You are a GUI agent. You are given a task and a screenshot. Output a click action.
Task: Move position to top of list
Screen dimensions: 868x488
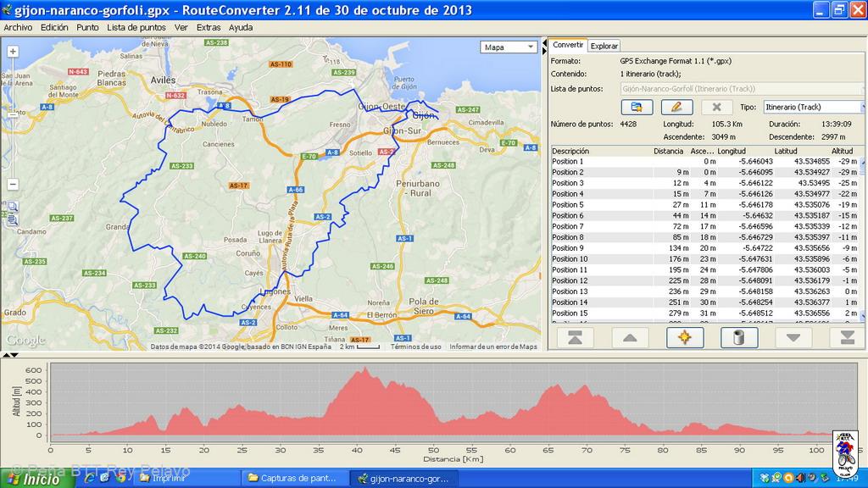tap(575, 337)
